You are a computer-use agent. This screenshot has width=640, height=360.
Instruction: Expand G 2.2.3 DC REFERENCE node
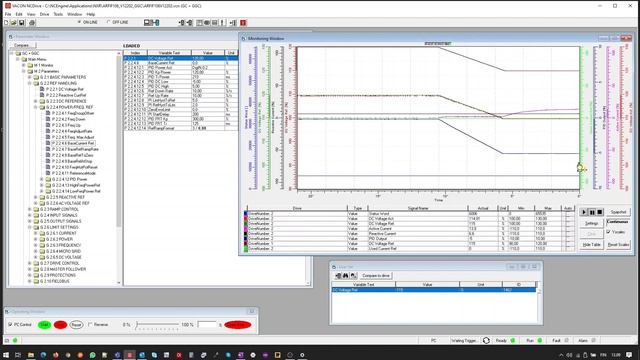point(36,101)
